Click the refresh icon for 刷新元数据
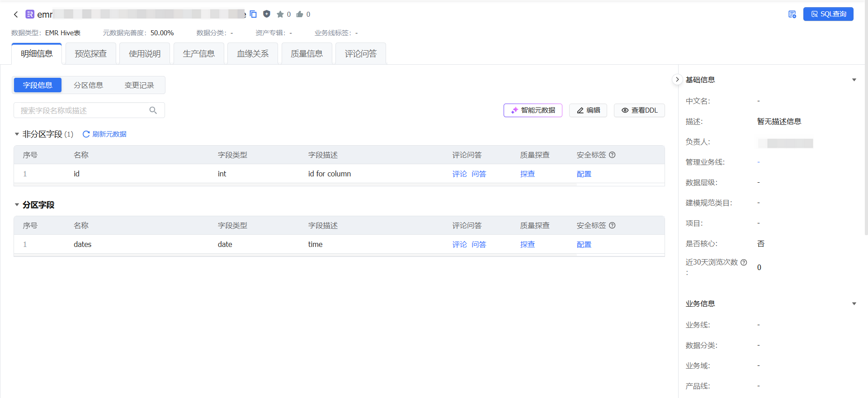Image resolution: width=868 pixels, height=398 pixels. [86, 134]
